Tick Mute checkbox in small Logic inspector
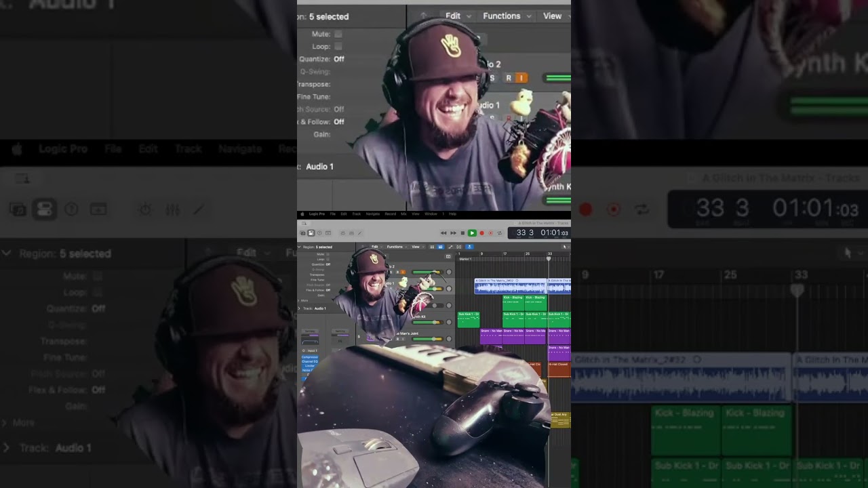The width and height of the screenshot is (868, 488). point(328,254)
